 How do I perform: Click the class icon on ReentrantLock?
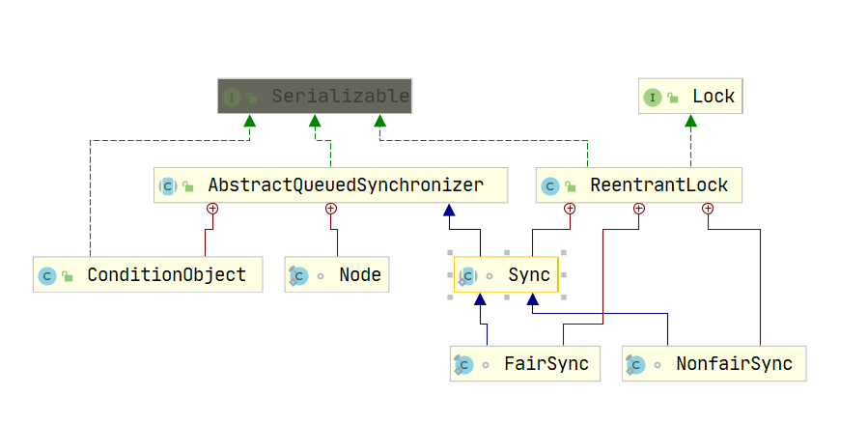[550, 186]
